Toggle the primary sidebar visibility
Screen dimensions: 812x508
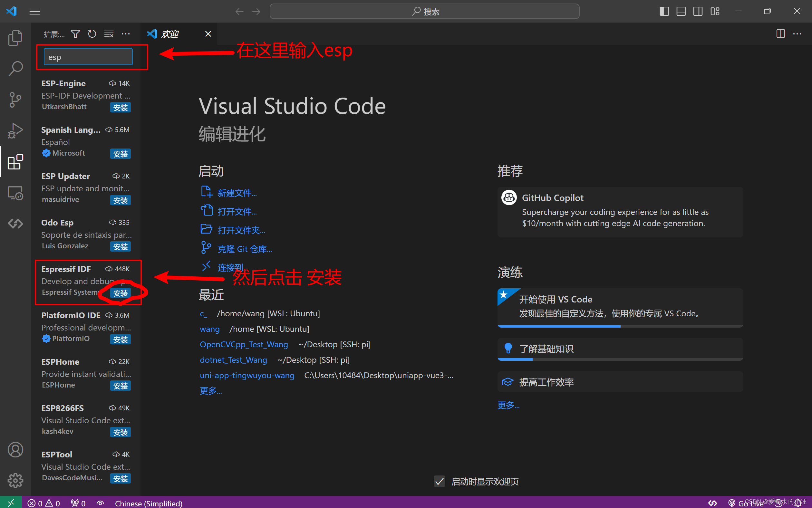pos(664,11)
